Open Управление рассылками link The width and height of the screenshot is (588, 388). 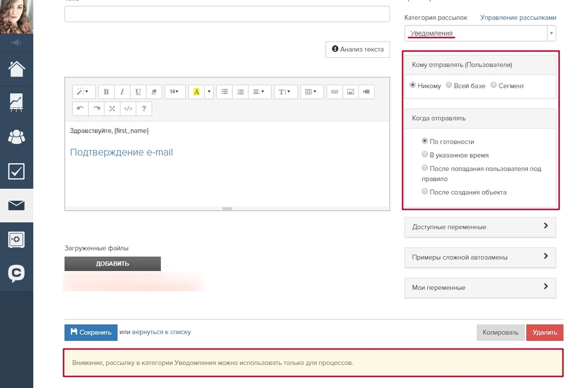click(518, 18)
